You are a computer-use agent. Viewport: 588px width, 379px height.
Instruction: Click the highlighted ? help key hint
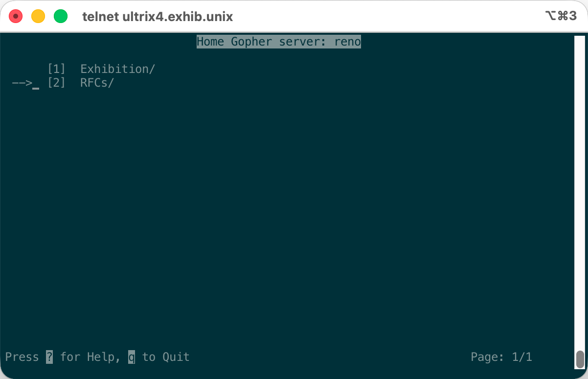(x=49, y=357)
